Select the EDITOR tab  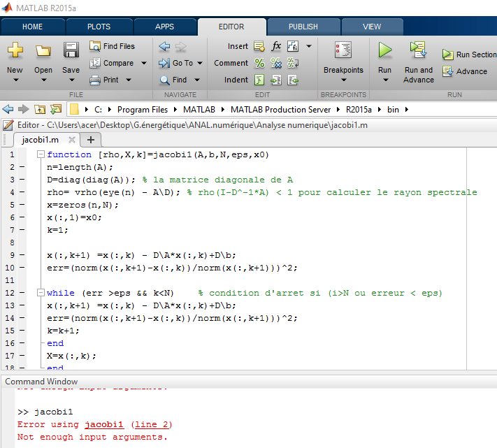[x=231, y=27]
